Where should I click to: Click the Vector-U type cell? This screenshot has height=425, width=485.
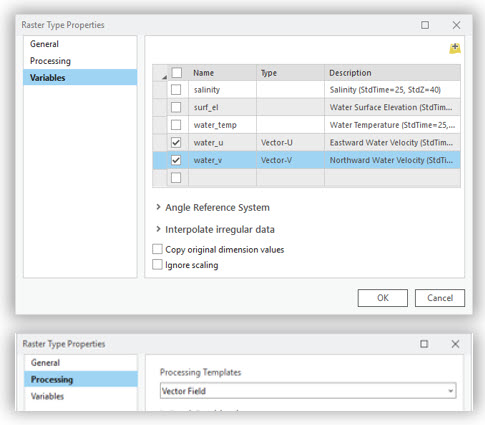coord(290,143)
